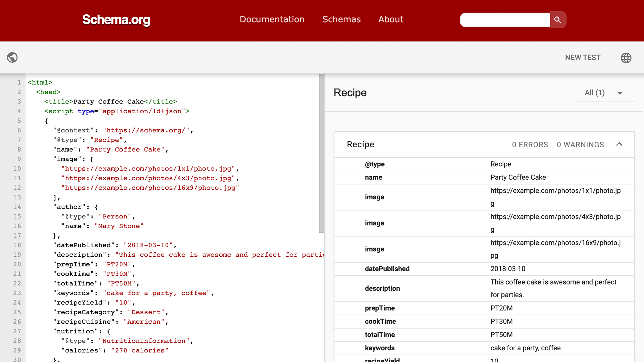Viewport: 644px width, 362px height.
Task: Click the NEW TEST button
Action: click(x=583, y=57)
